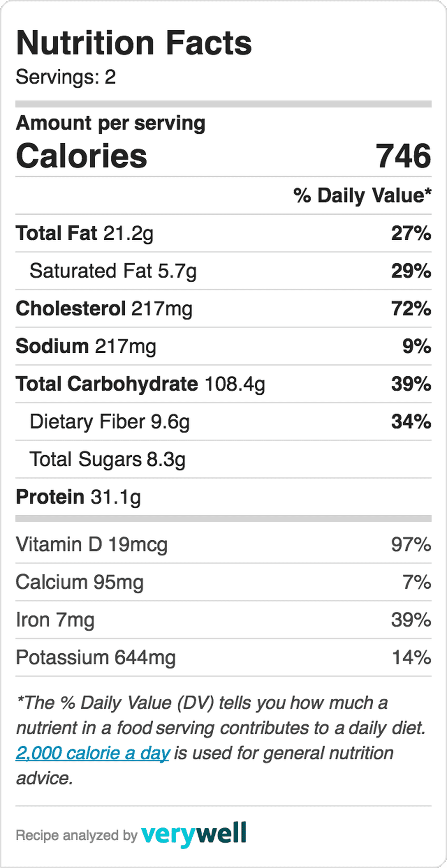Select the Protein 31.1g row
This screenshot has height=868, width=447.
[x=223, y=497]
